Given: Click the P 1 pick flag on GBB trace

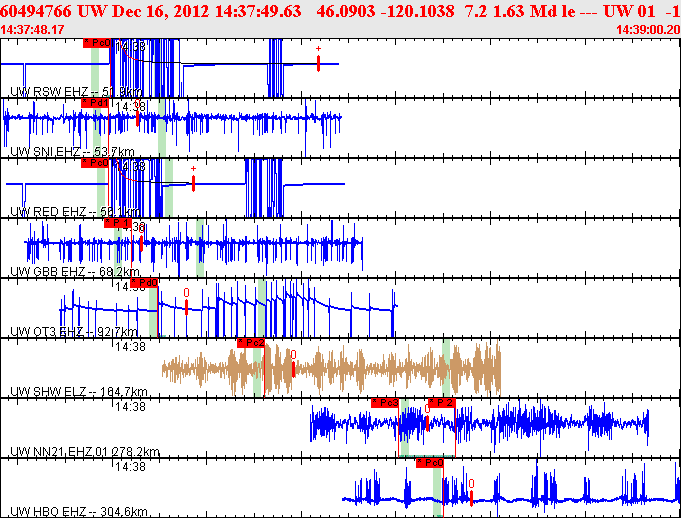Looking at the screenshot, I should [118, 223].
